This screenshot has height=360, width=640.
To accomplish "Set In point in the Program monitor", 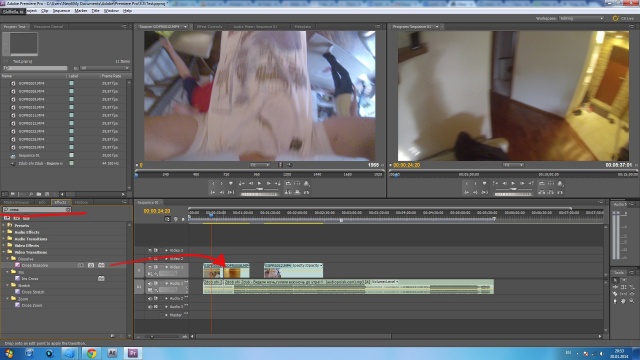I will (467, 184).
